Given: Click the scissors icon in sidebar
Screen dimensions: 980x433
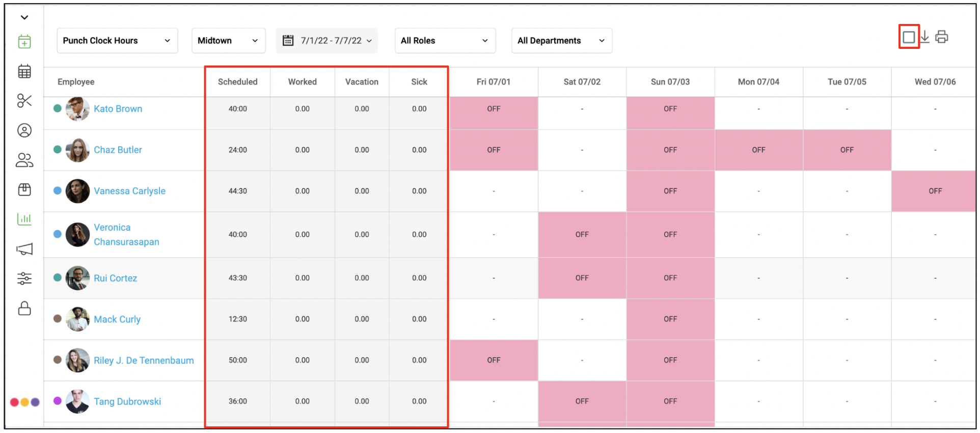Looking at the screenshot, I should tap(24, 101).
